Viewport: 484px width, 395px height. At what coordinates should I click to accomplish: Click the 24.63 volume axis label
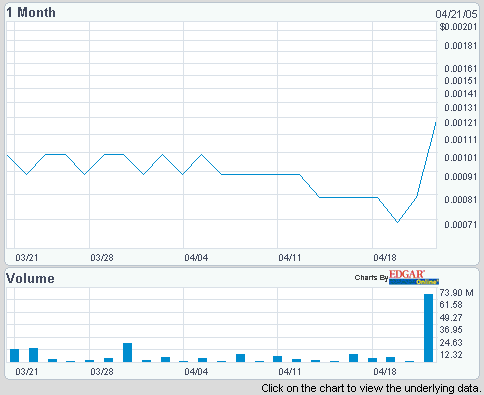coord(451,343)
